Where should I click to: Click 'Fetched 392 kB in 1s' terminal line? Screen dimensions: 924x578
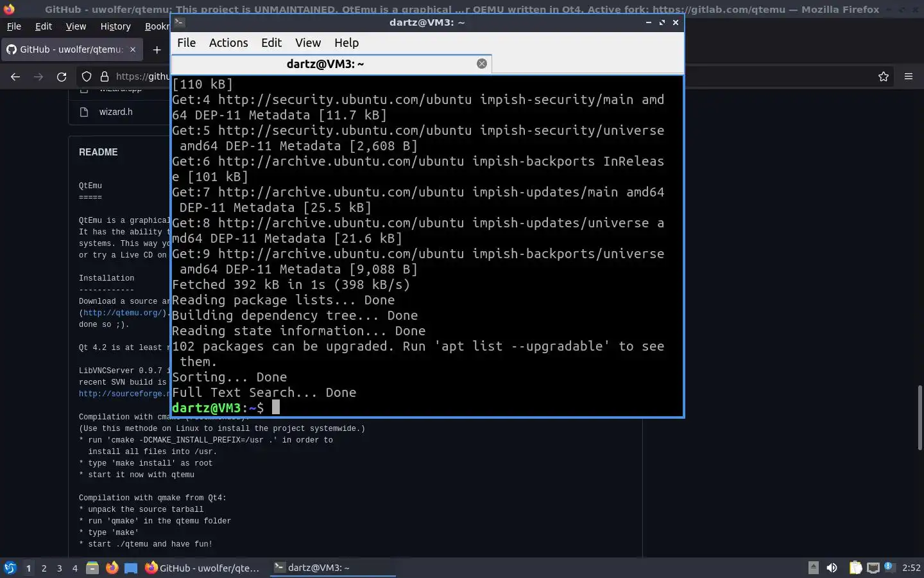tap(291, 285)
